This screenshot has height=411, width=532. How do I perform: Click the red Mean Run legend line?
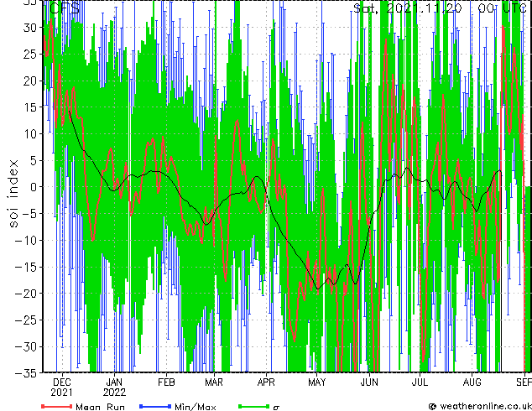click(57, 406)
